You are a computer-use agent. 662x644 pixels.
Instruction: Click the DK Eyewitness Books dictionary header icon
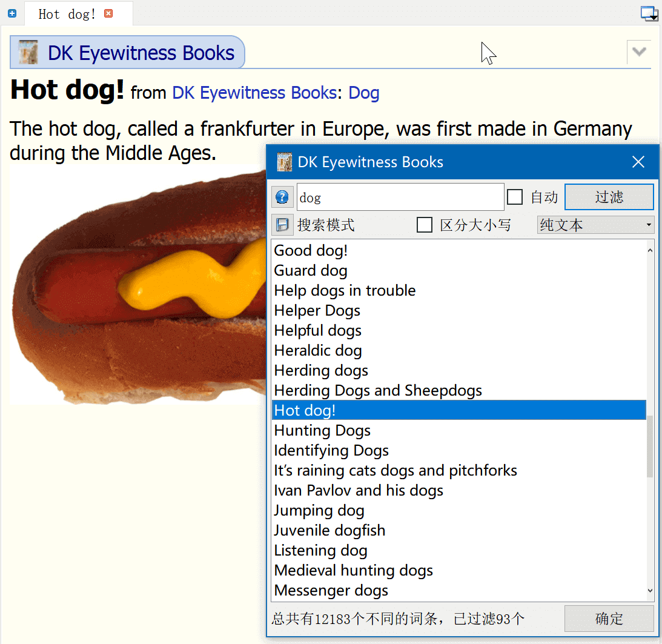click(x=28, y=53)
